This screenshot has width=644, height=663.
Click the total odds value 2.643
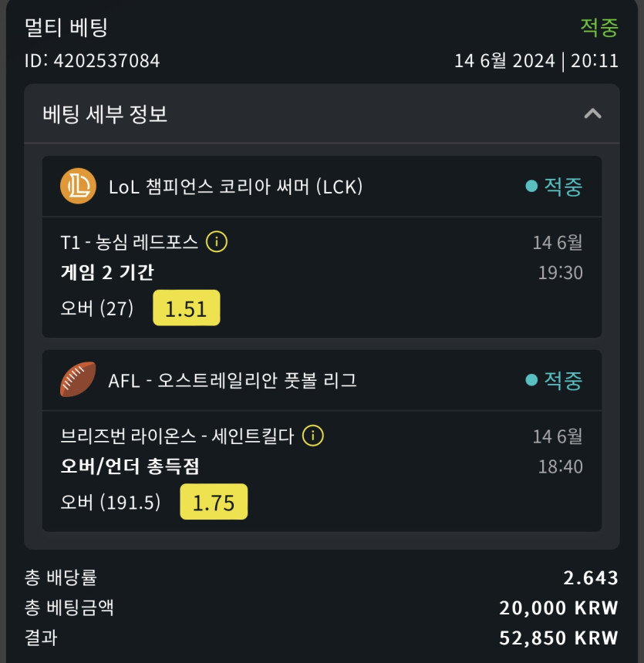591,577
